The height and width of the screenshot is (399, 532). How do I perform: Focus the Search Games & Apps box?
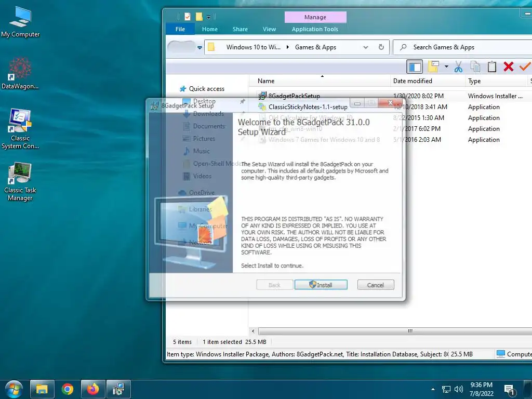tap(462, 47)
